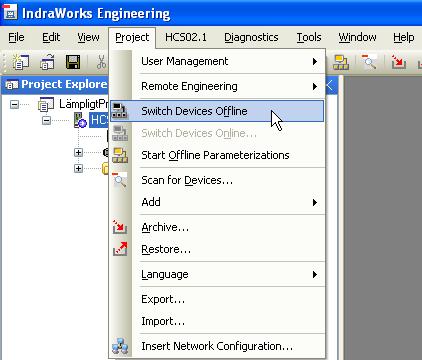Click the toolbar Scan for Devices icon
The height and width of the screenshot is (360, 422).
click(369, 62)
